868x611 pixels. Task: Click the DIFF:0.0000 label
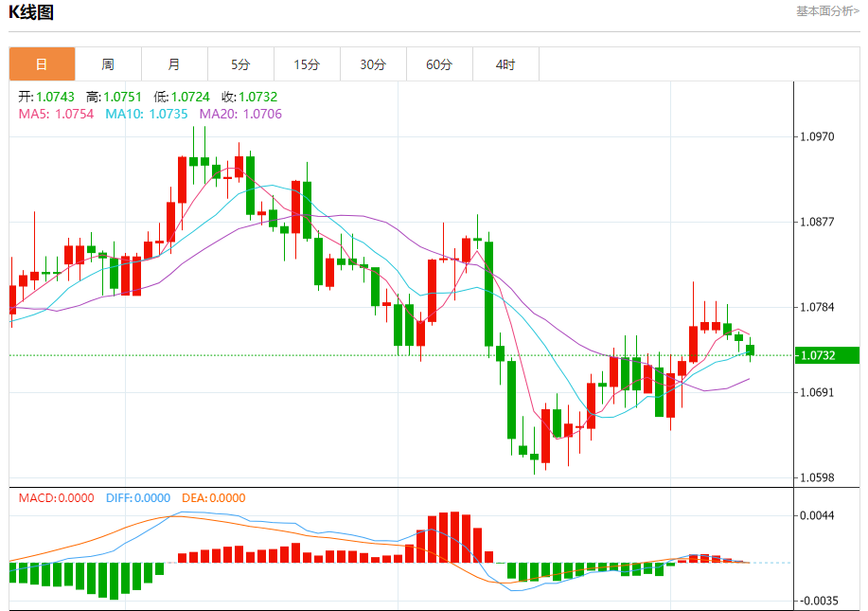tap(138, 498)
